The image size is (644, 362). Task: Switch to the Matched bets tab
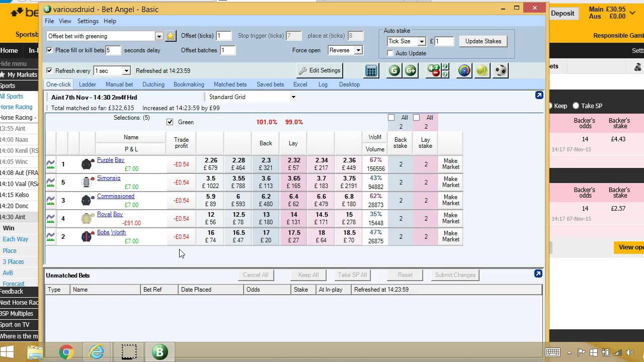point(230,84)
